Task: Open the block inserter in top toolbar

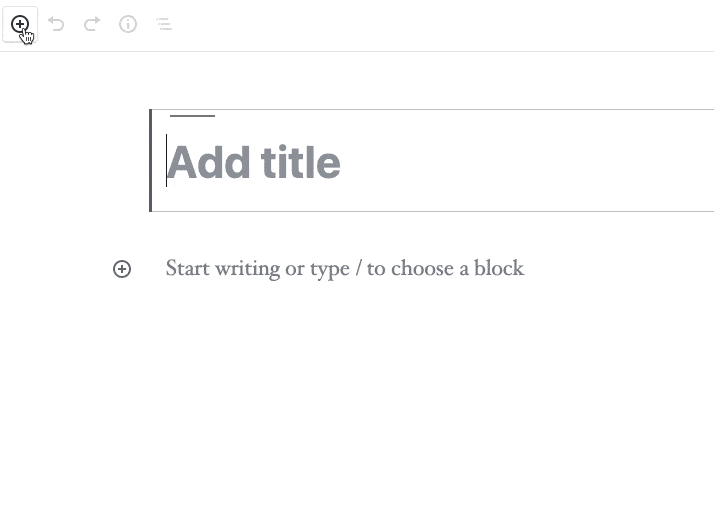Action: coord(20,24)
